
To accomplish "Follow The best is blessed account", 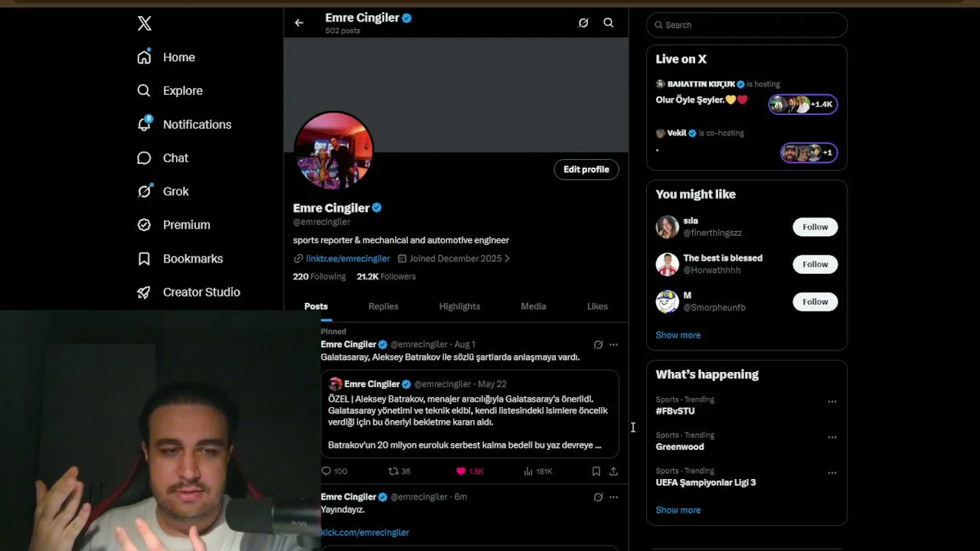I will pos(815,265).
